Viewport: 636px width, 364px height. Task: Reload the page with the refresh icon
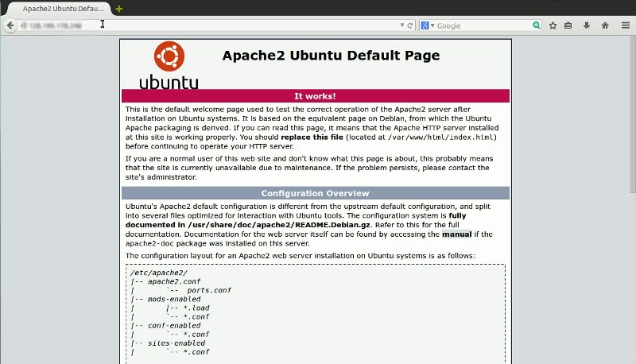point(410,25)
